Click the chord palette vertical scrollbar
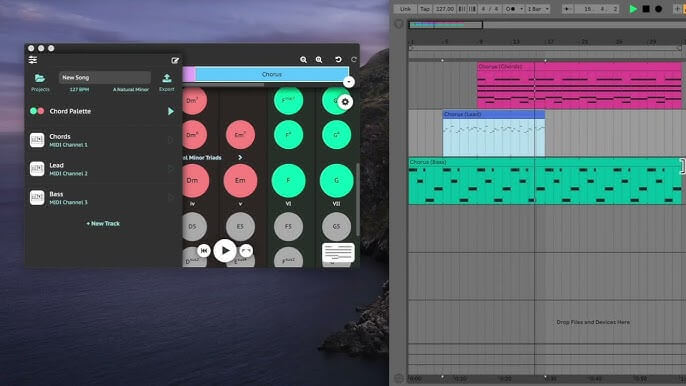 pos(357,199)
